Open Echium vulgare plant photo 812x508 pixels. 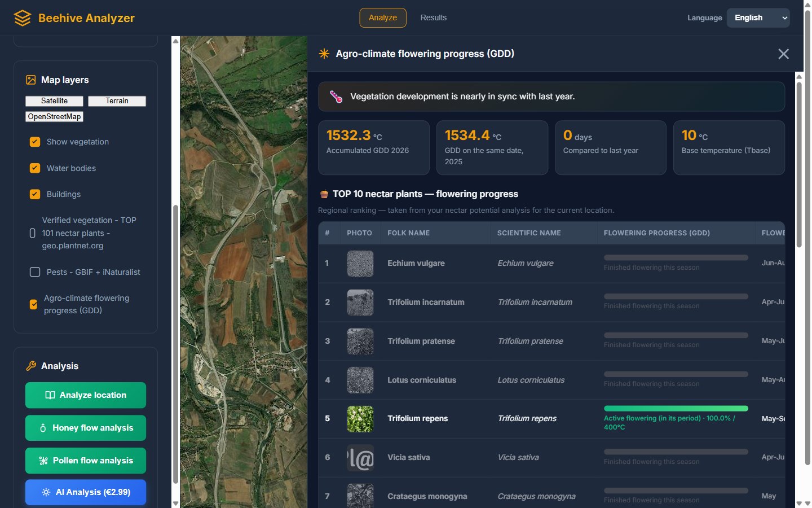360,264
